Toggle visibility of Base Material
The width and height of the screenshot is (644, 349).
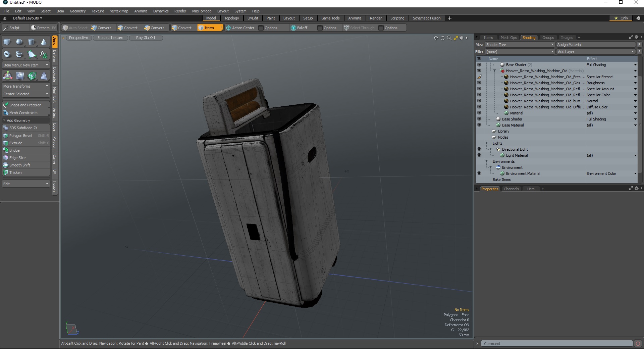[x=479, y=125]
